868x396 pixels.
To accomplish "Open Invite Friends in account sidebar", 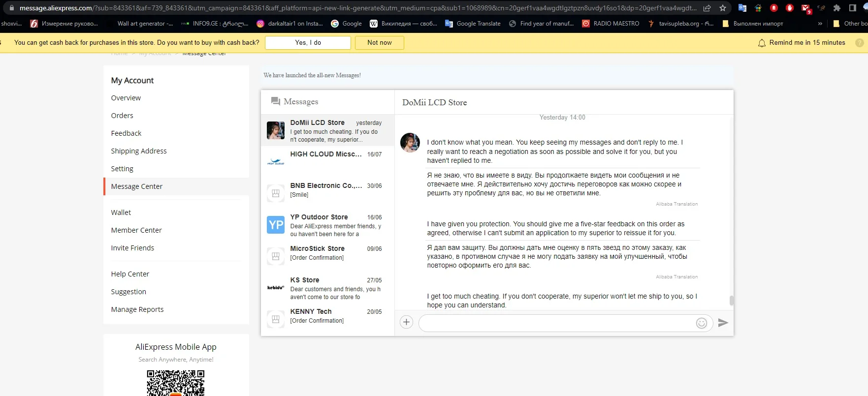I will tap(132, 248).
